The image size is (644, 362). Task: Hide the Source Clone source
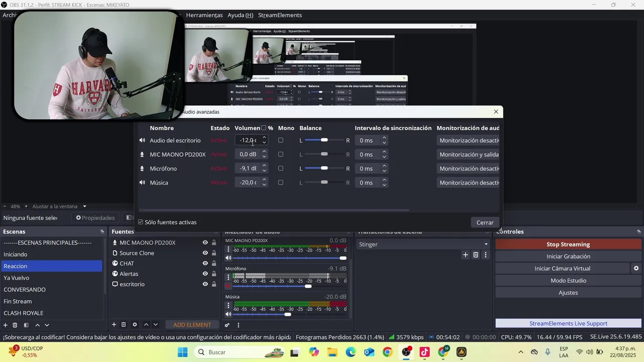tap(205, 253)
